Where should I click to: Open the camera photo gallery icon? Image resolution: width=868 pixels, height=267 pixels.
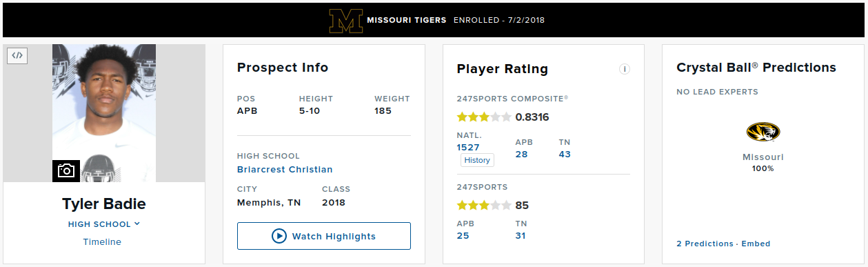(66, 170)
